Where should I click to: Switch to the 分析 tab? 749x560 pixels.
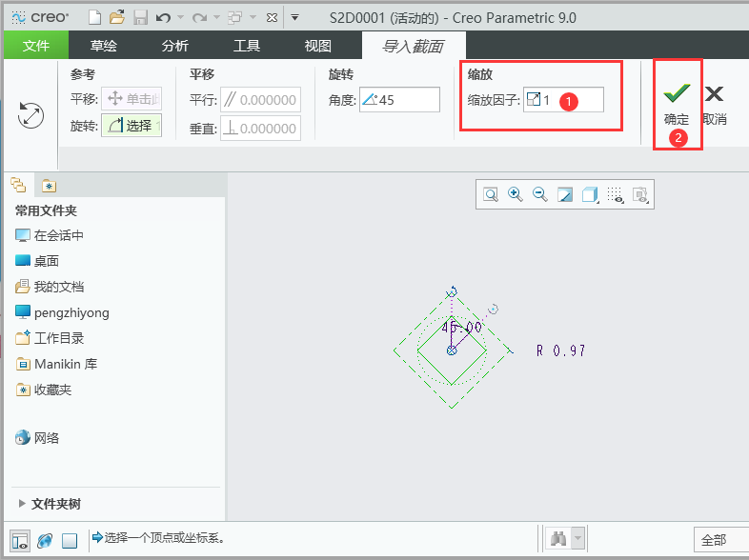(x=174, y=46)
